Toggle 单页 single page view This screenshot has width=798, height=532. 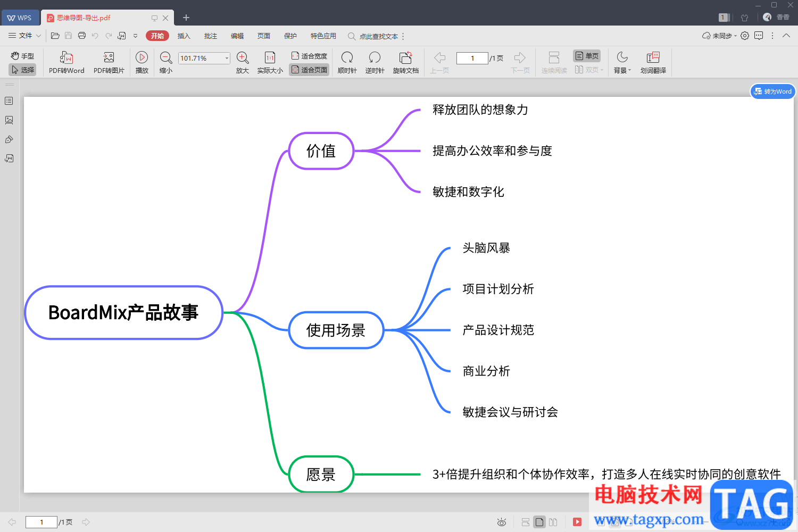[x=587, y=56]
